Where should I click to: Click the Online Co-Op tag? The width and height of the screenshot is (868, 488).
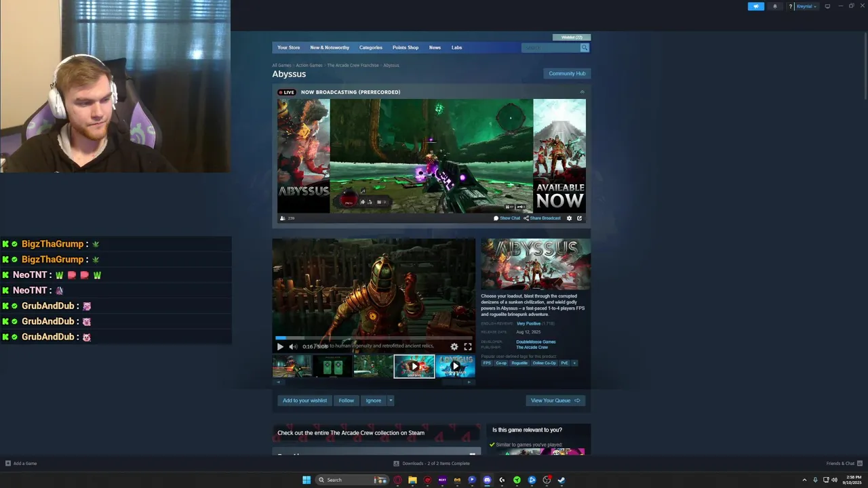point(544,363)
